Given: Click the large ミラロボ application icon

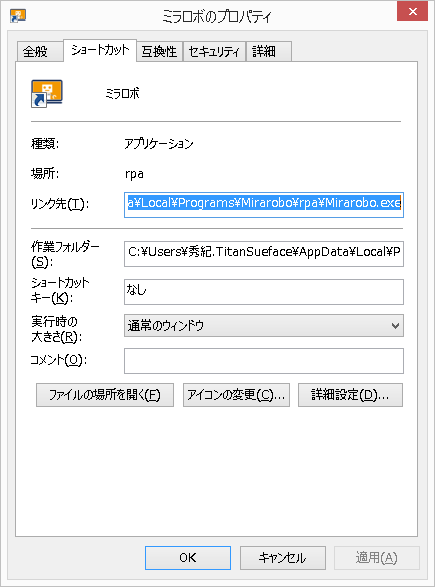Looking at the screenshot, I should tap(47, 94).
